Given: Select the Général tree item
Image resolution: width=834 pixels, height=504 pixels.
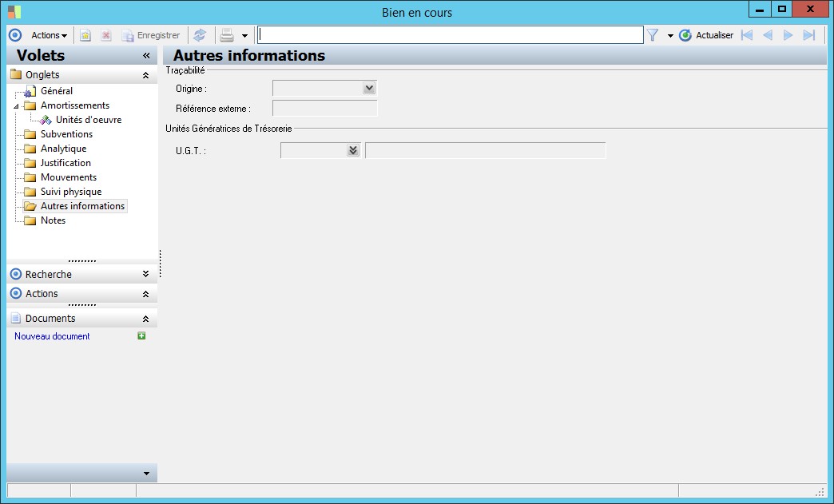Looking at the screenshot, I should 57,91.
